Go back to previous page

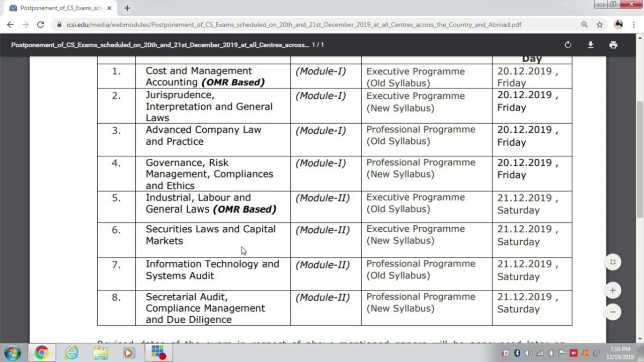[x=11, y=24]
